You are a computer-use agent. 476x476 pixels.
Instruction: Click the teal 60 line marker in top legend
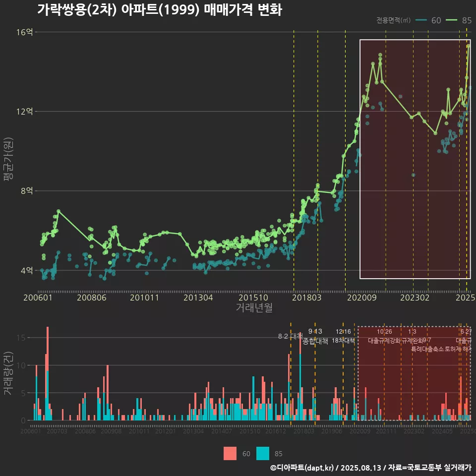[421, 20]
